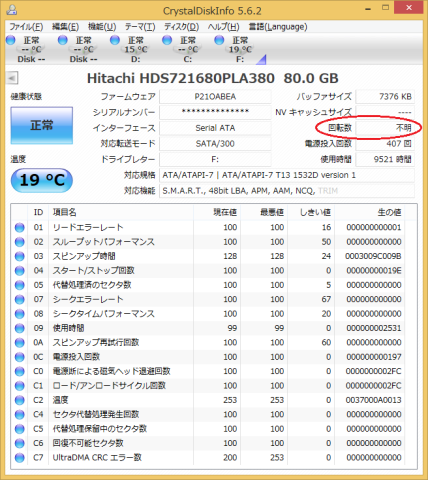Open the 言語(Language) menu
This screenshot has width=428, height=480.
[278, 27]
